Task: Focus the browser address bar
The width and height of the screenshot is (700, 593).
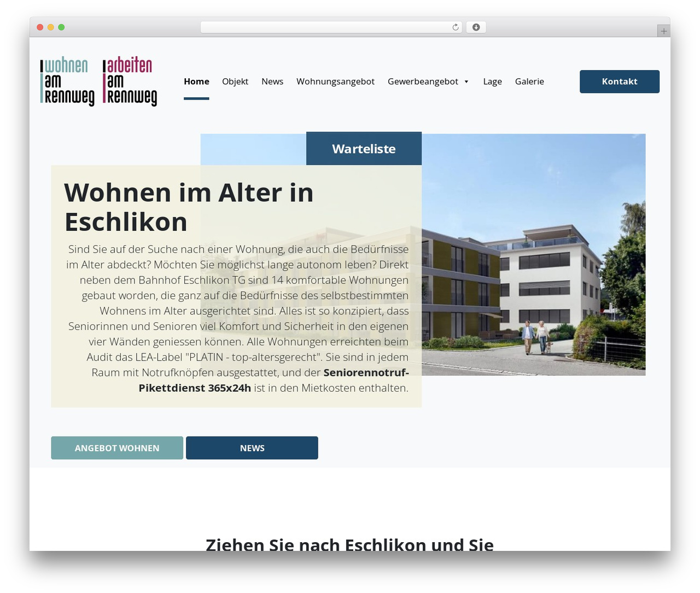Action: coord(331,27)
